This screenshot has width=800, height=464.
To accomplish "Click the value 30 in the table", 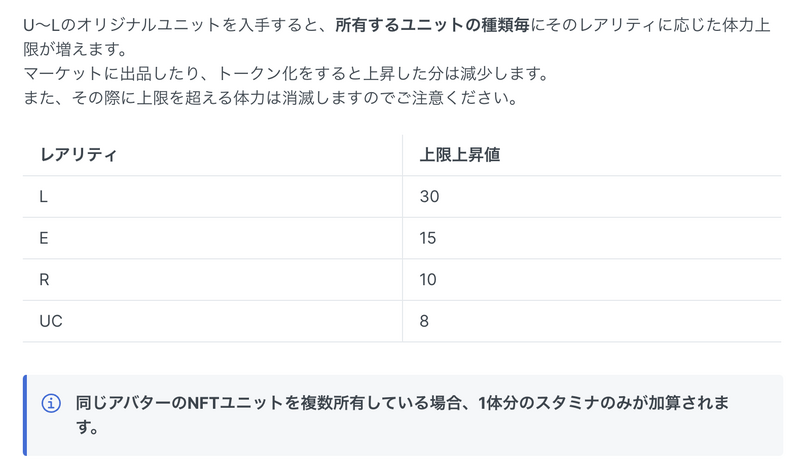I will click(429, 197).
